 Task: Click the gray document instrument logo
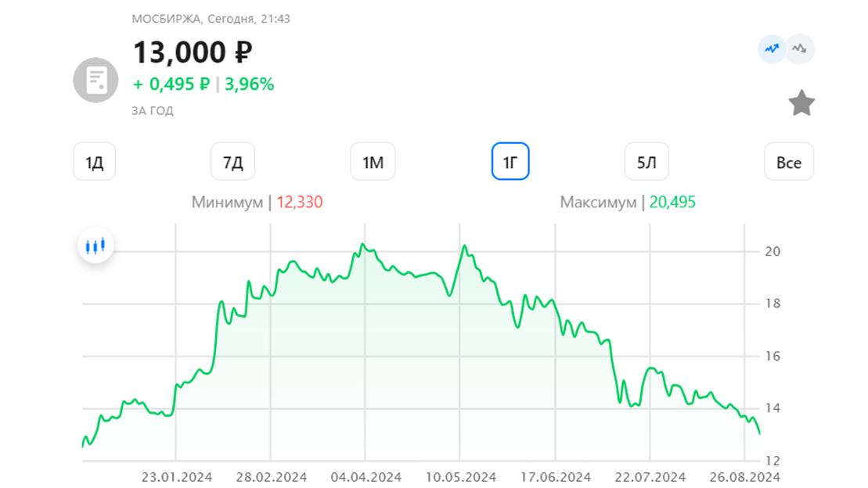[x=95, y=81]
